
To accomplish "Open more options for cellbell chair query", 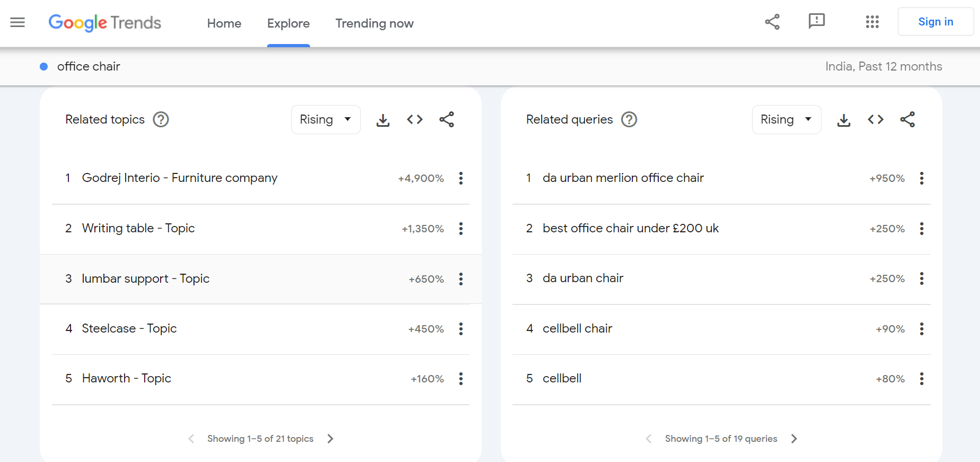I will (x=921, y=329).
